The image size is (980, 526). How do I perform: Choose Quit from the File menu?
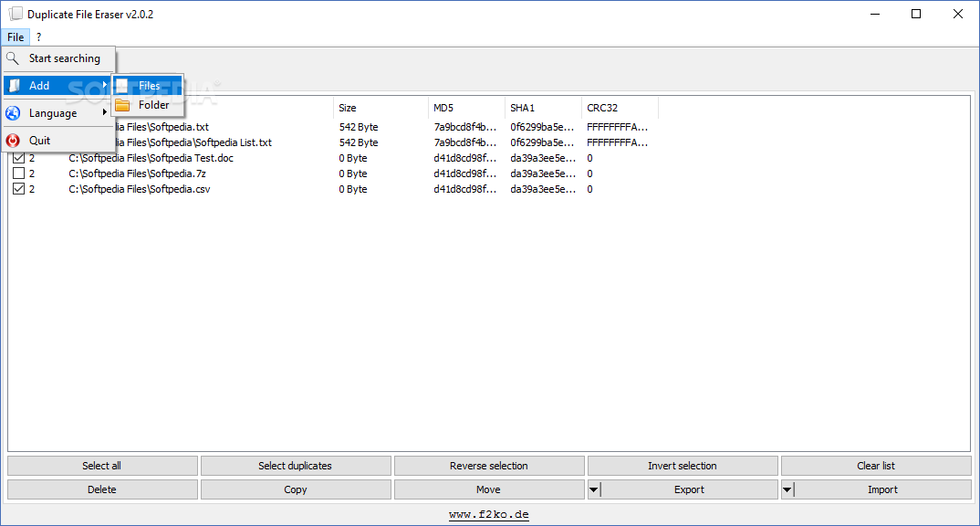(x=59, y=141)
